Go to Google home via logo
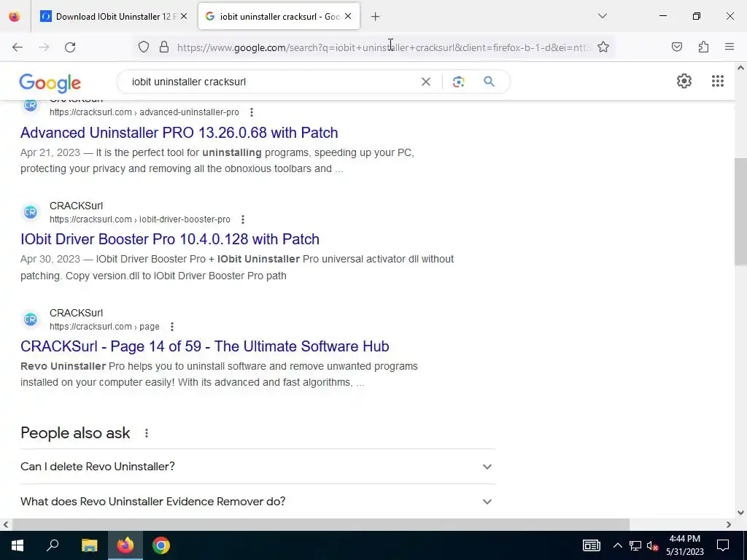The width and height of the screenshot is (747, 560). pyautogui.click(x=50, y=83)
